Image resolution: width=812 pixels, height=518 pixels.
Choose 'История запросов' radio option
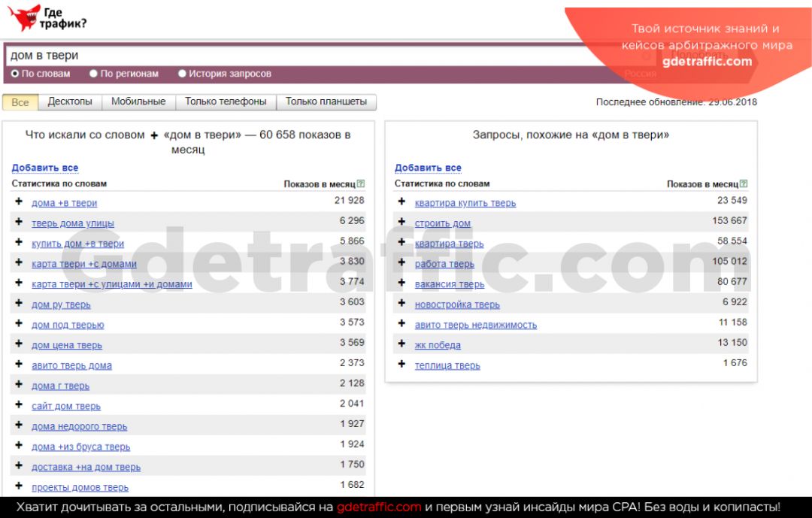(x=182, y=74)
